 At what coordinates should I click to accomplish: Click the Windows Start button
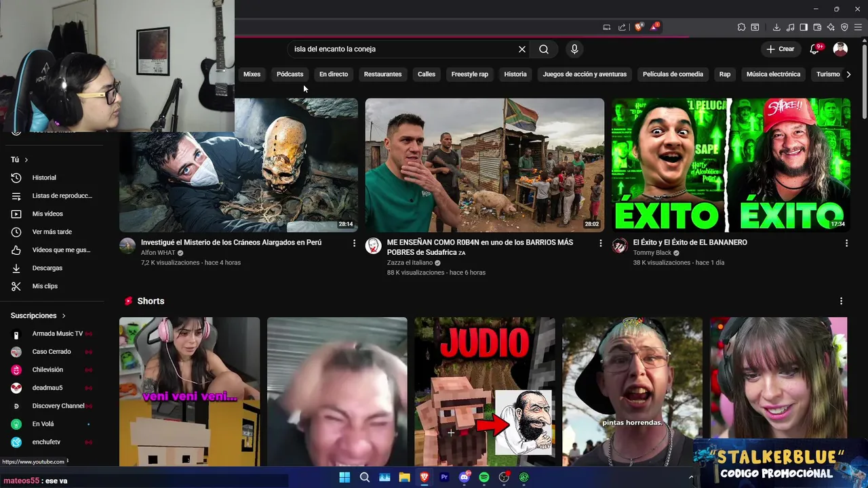point(344,477)
